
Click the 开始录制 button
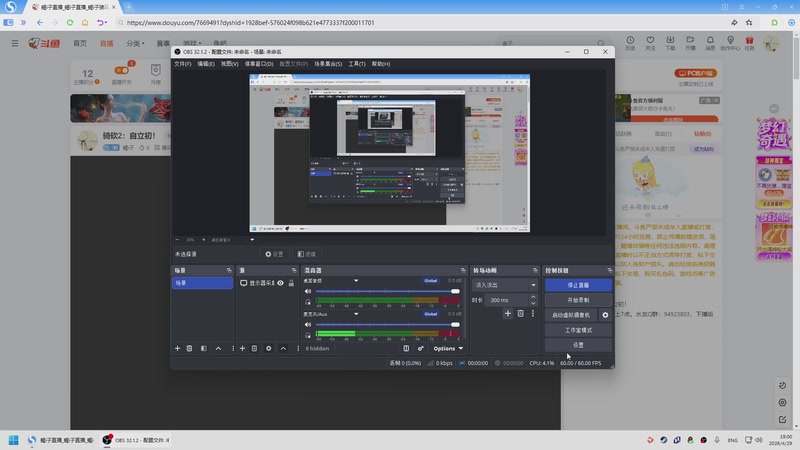[x=578, y=300]
